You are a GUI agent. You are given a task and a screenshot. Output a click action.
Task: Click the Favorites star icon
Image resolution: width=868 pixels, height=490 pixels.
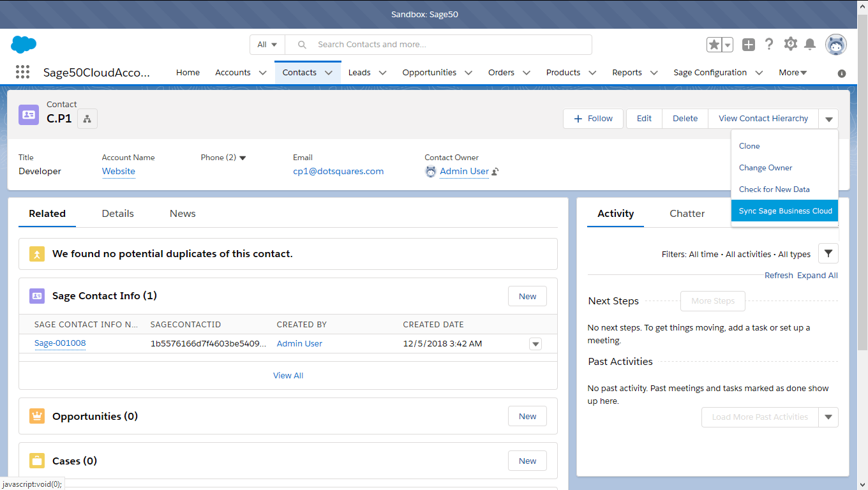[714, 45]
